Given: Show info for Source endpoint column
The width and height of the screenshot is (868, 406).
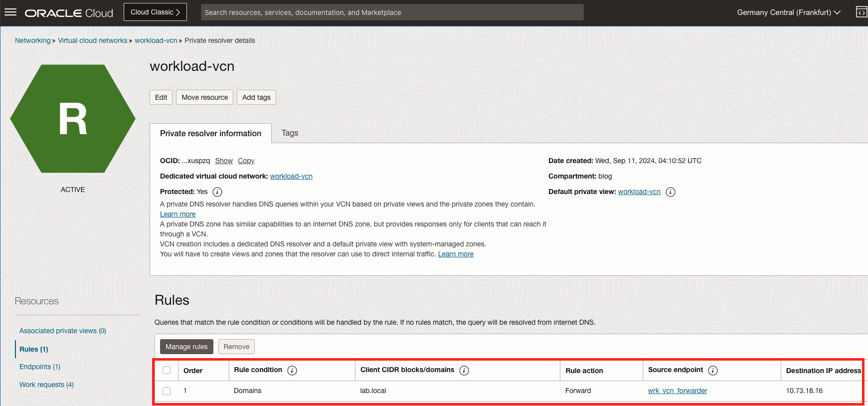Looking at the screenshot, I should click(713, 371).
